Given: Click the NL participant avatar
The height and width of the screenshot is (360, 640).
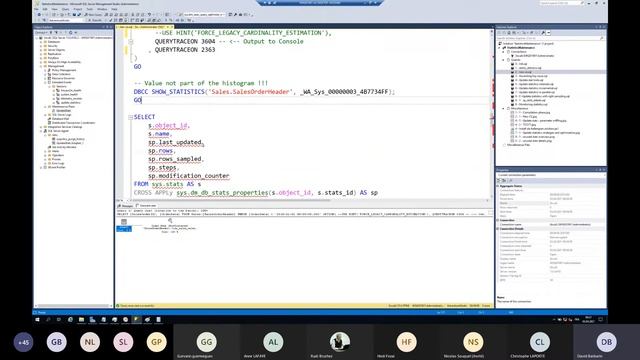Looking at the screenshot, I should click(x=90, y=342).
